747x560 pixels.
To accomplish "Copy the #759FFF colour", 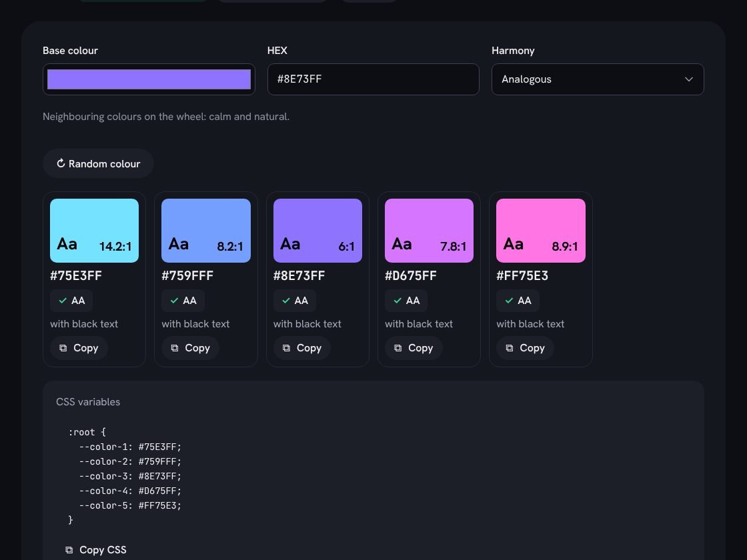I will (x=191, y=348).
